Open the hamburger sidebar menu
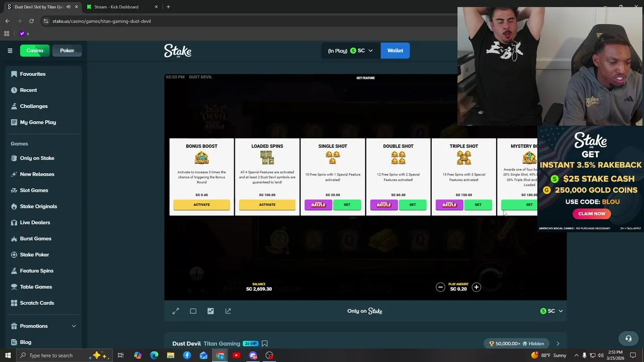Viewport: 644px width, 362px height. (10, 50)
